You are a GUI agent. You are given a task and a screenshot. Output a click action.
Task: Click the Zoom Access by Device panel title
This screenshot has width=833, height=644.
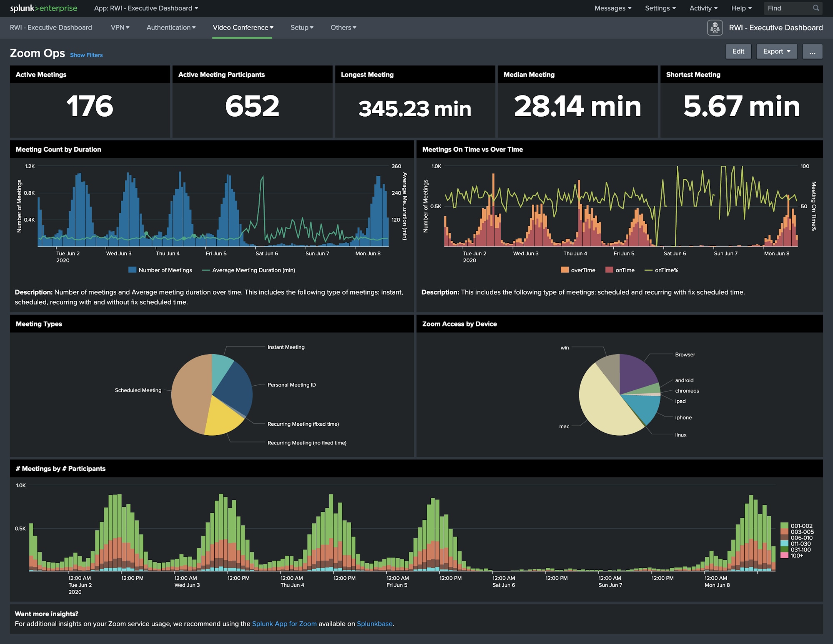(x=459, y=324)
